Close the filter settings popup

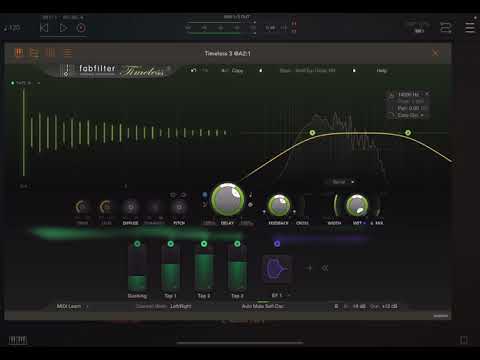tap(427, 94)
